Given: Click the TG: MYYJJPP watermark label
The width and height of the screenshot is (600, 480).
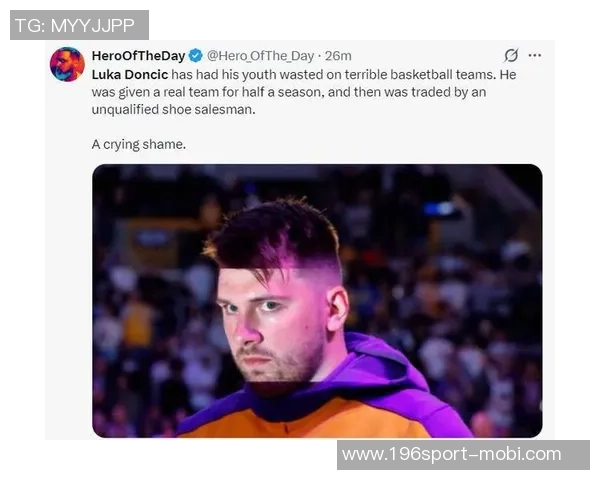Looking at the screenshot, I should point(79,25).
